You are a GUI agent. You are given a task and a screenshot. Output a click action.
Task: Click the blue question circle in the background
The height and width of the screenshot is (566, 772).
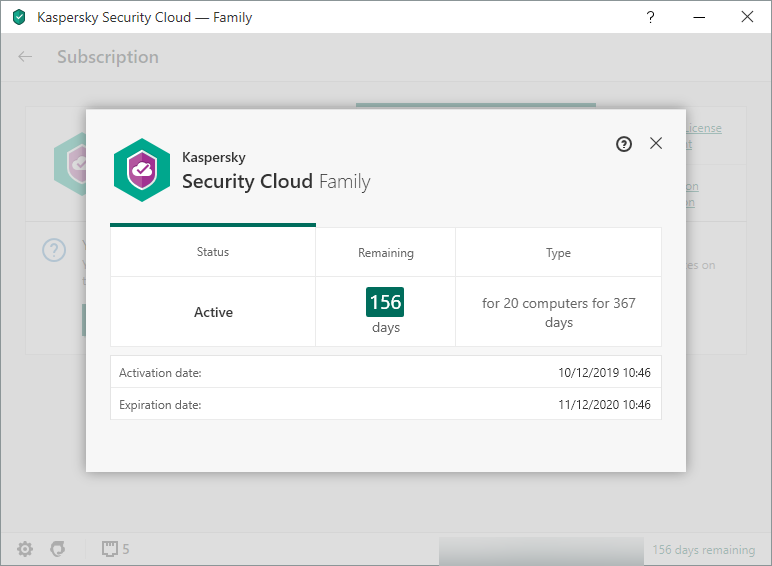(x=54, y=250)
